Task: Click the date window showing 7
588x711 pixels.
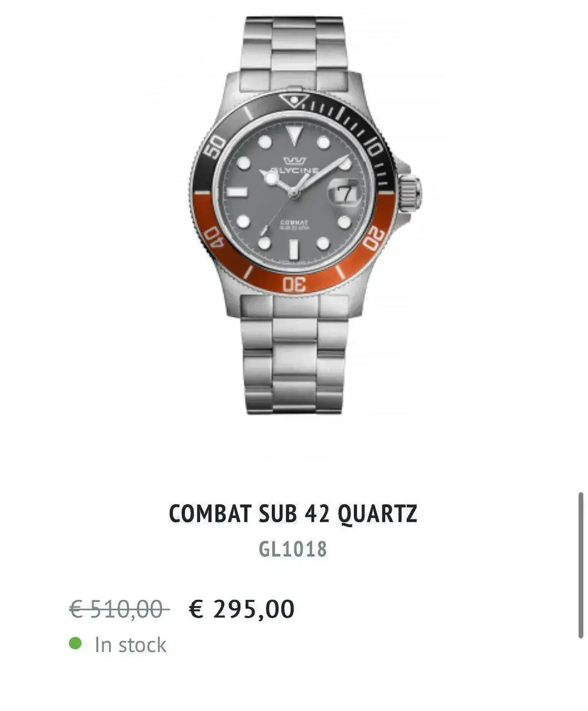Action: (344, 193)
